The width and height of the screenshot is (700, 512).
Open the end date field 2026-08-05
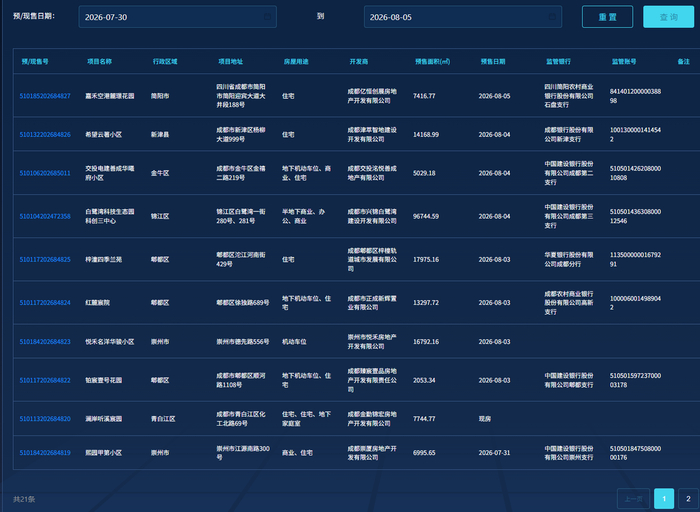[x=462, y=17]
